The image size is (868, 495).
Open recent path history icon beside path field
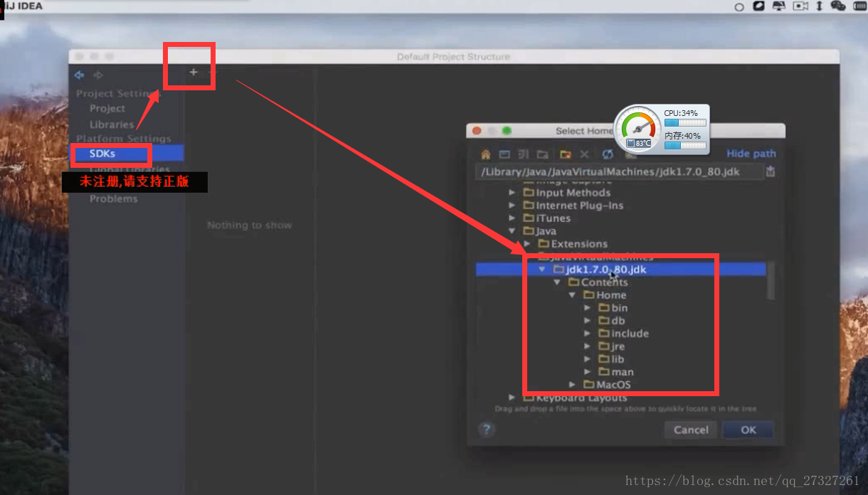click(770, 171)
